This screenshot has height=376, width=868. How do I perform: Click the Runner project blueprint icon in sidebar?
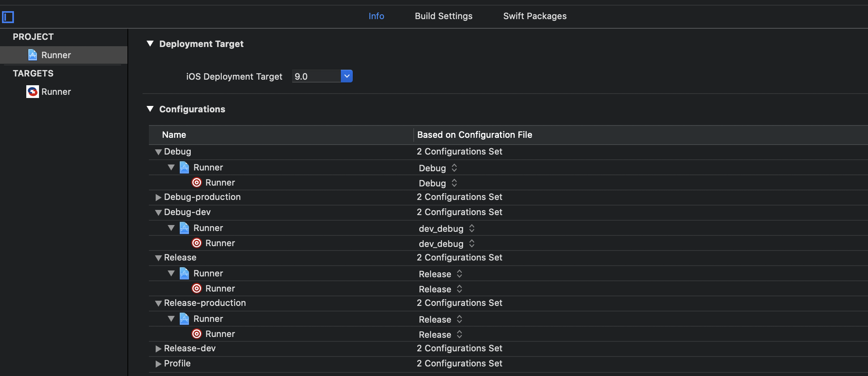coord(33,55)
